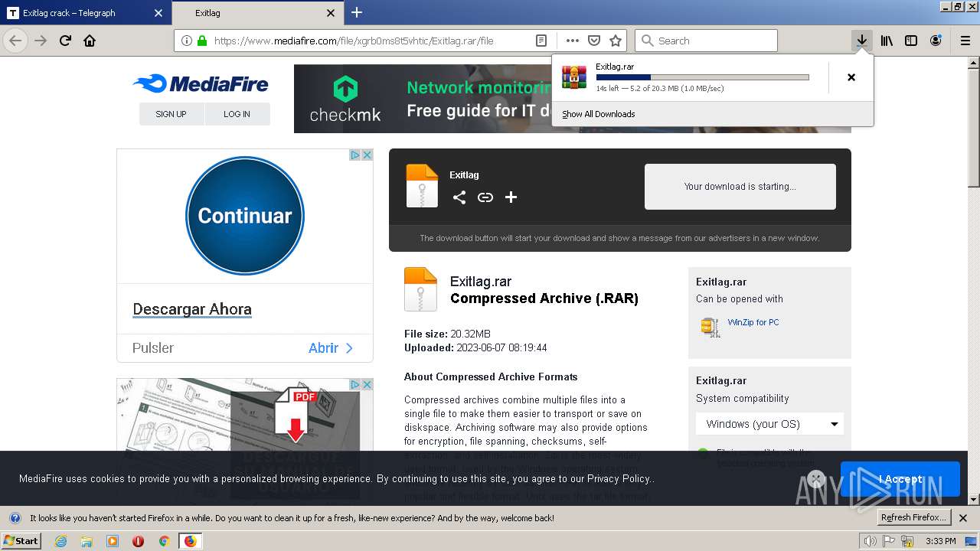Close the Continuar ad with X icon
Viewport: 980px width, 551px height.
tap(367, 155)
